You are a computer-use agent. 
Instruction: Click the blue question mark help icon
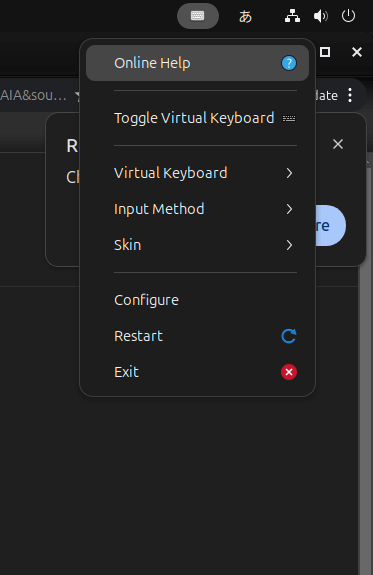(x=289, y=63)
